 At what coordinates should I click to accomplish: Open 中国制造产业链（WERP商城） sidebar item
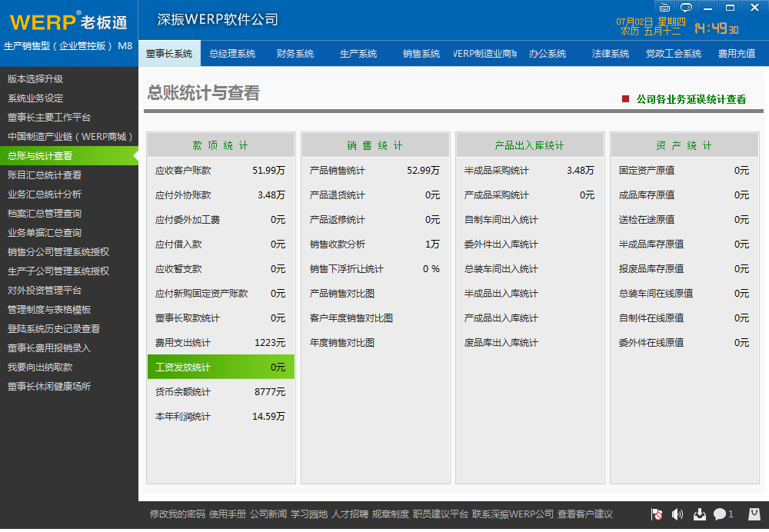(69, 136)
